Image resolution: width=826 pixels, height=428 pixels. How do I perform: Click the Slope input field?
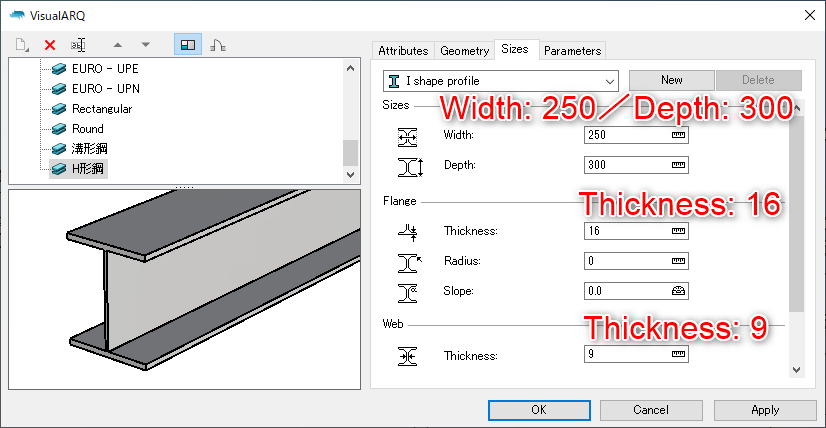[636, 291]
